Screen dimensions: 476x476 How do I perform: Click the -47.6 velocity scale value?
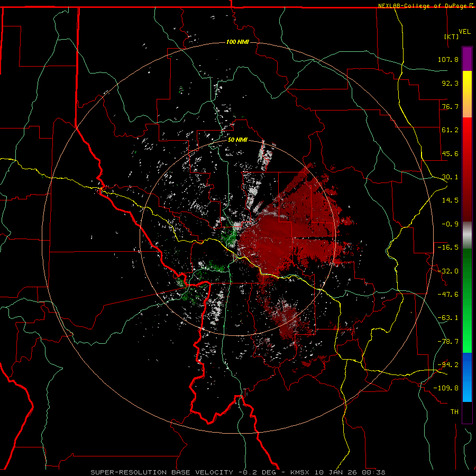click(448, 295)
